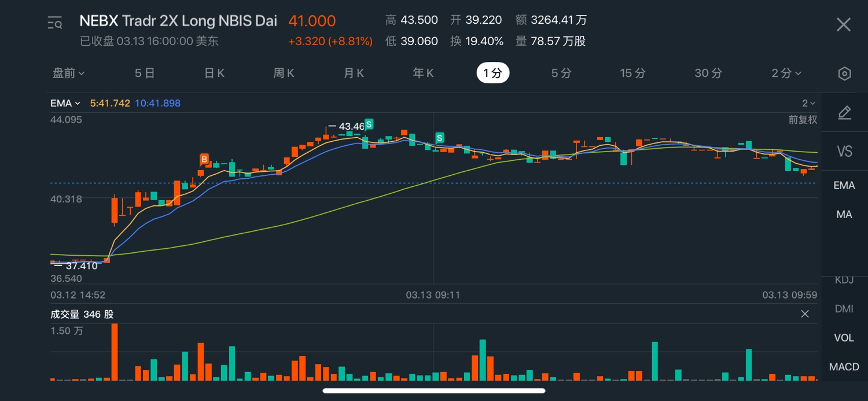868x401 pixels.
Task: Switch to the 5分 chart tab
Action: tap(561, 73)
